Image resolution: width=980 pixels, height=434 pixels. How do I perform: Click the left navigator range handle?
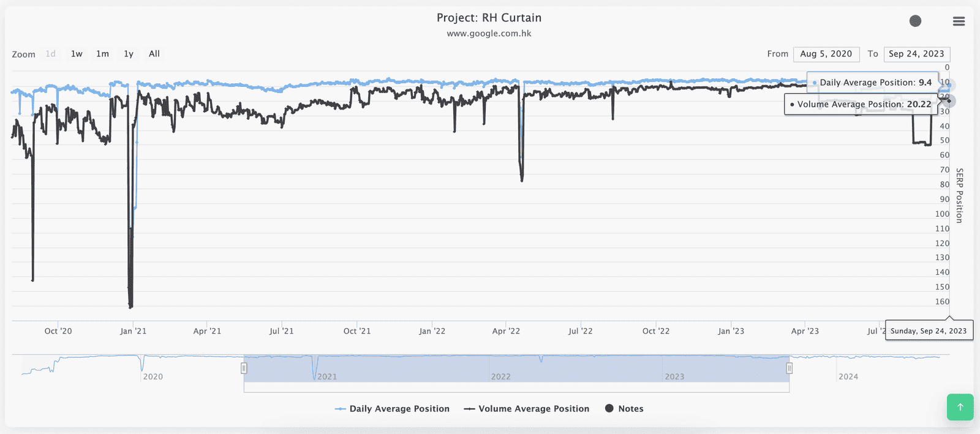[244, 368]
